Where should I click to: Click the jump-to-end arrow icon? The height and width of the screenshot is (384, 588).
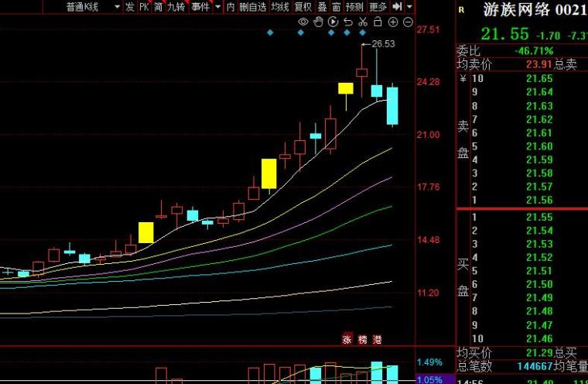click(x=397, y=6)
